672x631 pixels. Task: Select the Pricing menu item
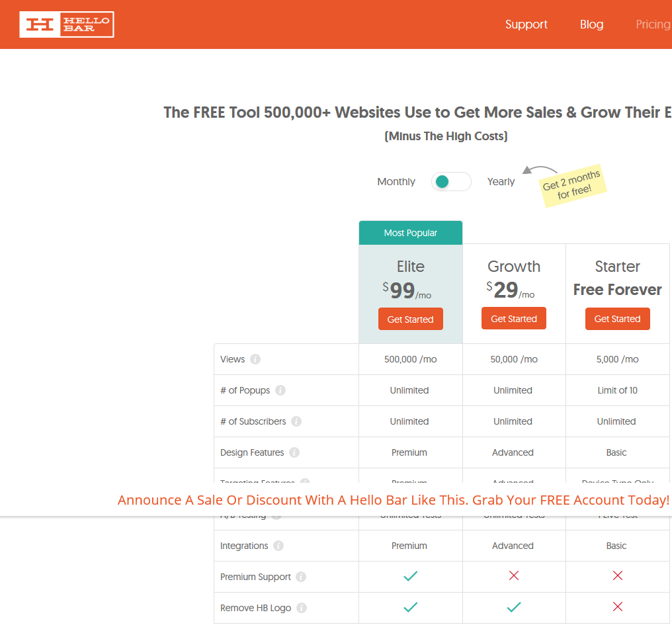point(653,24)
